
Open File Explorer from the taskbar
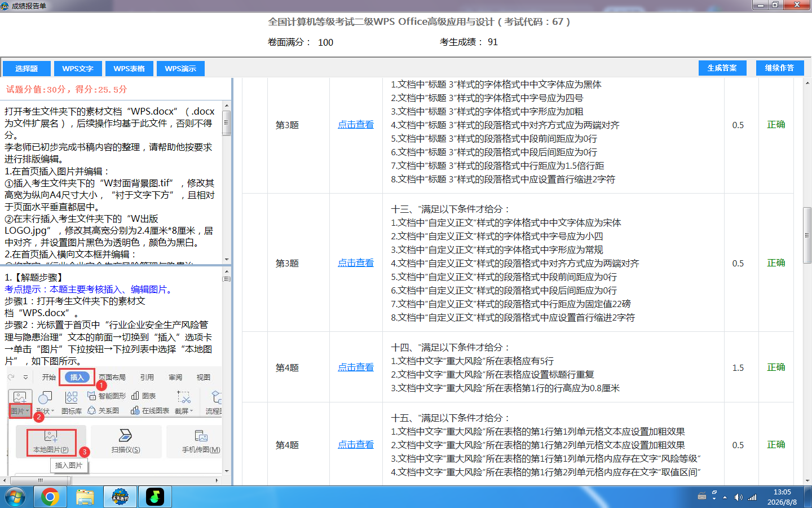coord(85,497)
